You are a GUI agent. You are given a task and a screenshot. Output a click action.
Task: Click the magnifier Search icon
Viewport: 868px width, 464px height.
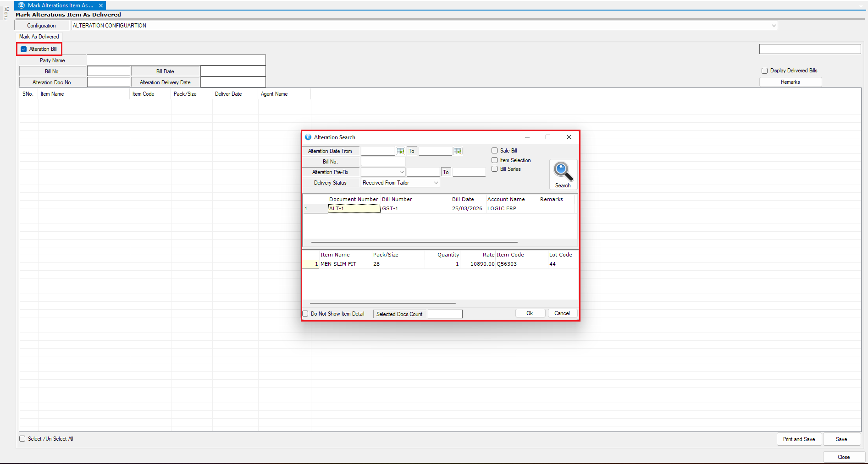pyautogui.click(x=563, y=172)
